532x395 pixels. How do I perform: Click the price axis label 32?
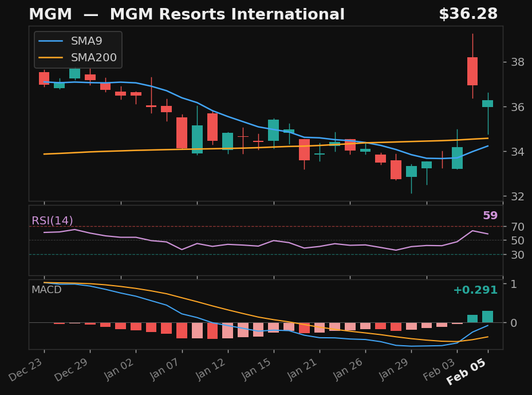coord(518,196)
